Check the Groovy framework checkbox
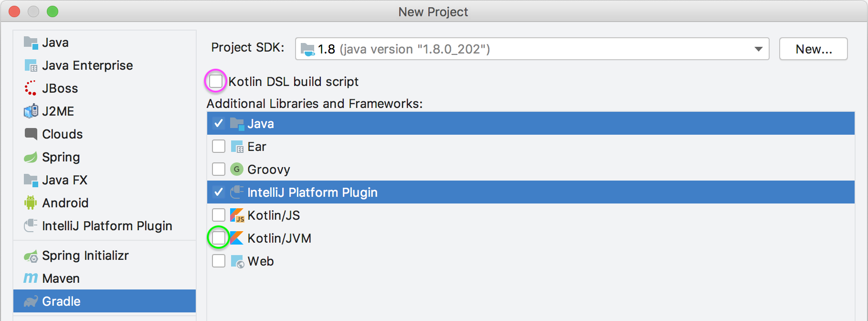Viewport: 868px width, 321px height. 219,169
